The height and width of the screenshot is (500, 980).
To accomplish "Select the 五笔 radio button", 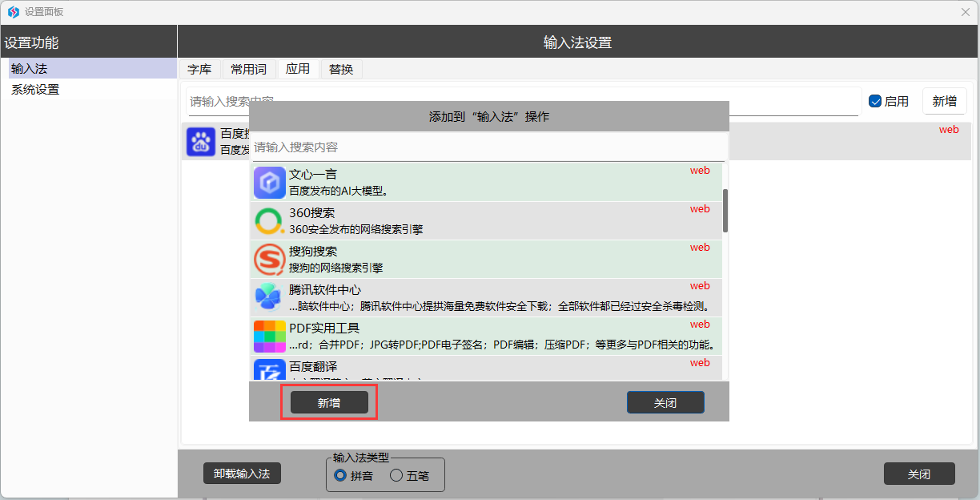I will point(396,475).
